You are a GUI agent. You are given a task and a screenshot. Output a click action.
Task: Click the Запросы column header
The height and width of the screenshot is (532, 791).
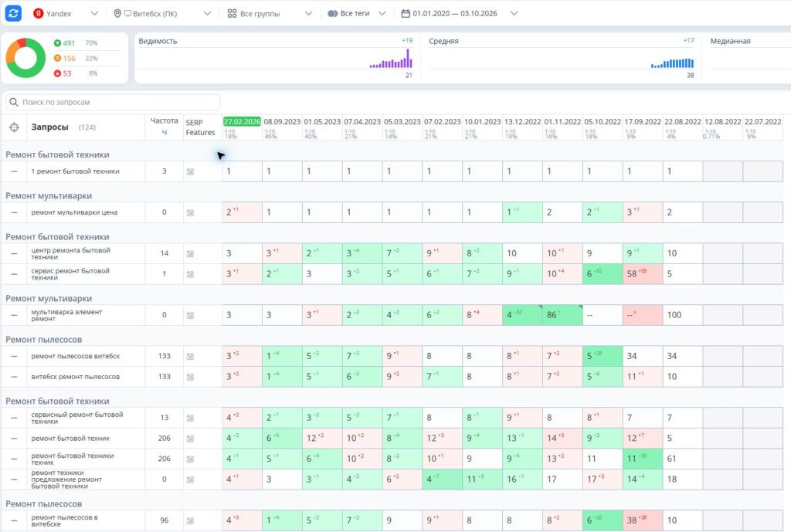pos(49,127)
